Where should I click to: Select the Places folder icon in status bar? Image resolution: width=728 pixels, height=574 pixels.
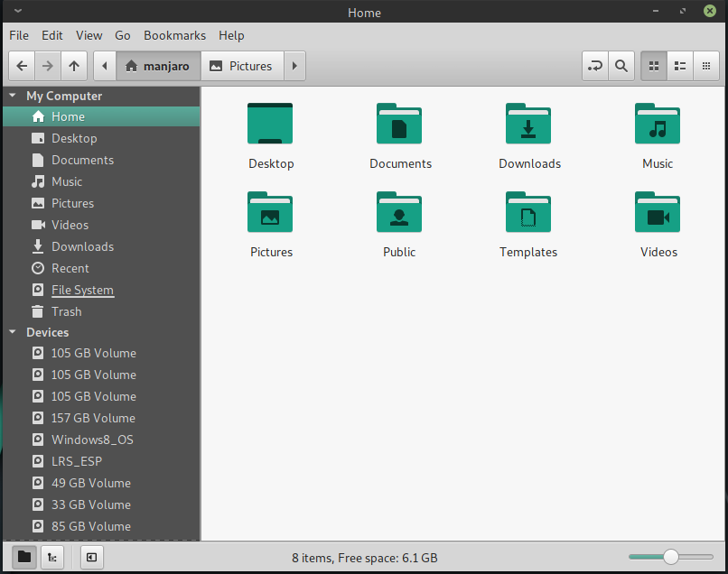[23, 557]
